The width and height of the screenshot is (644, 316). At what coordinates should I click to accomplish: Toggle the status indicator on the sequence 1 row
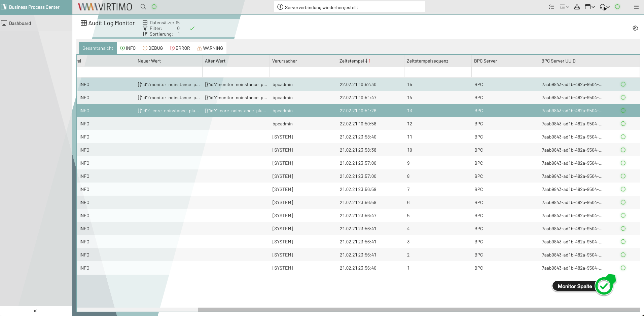pos(623,268)
